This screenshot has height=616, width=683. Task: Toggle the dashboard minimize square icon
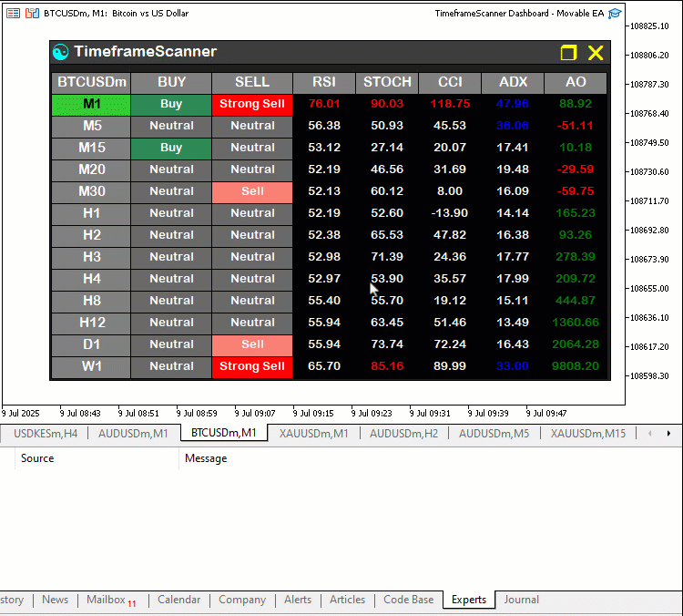pyautogui.click(x=568, y=53)
